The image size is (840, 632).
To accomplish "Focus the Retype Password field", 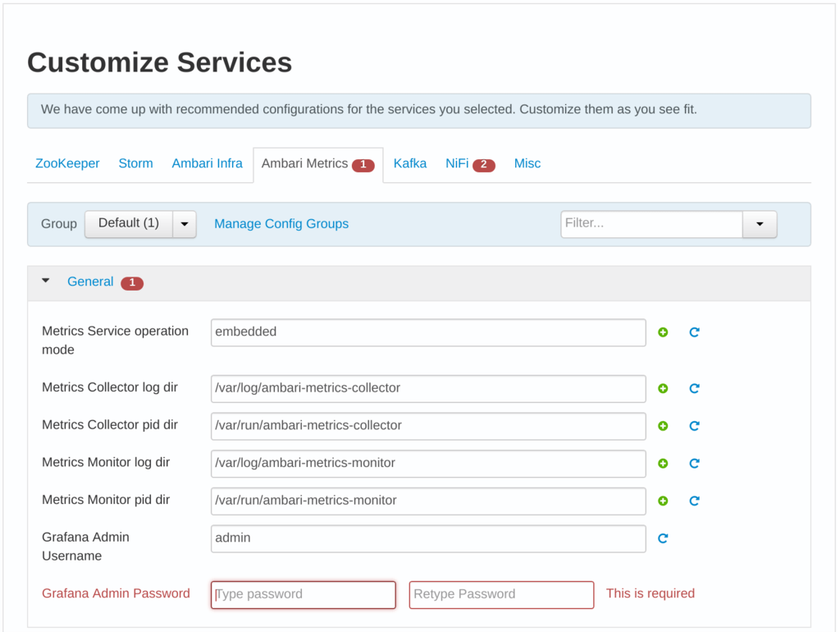I will (501, 595).
